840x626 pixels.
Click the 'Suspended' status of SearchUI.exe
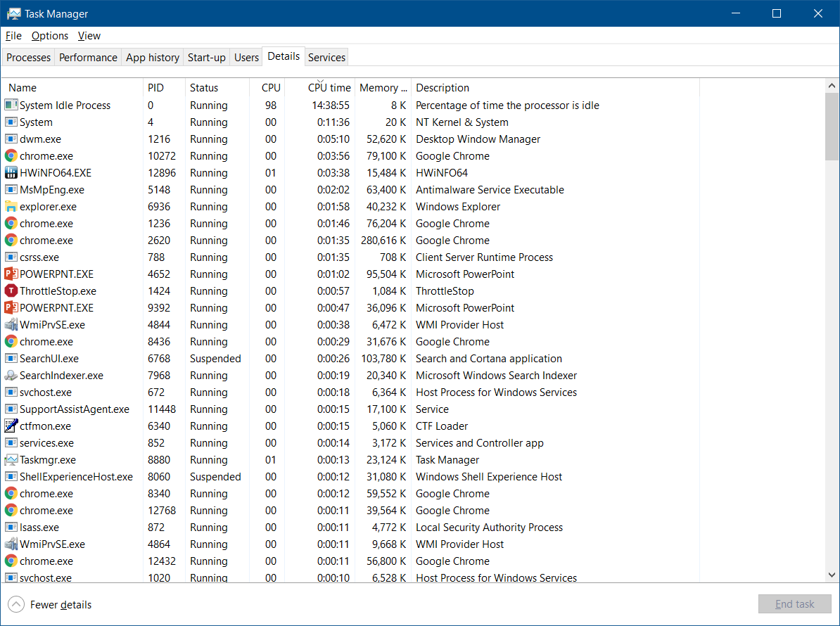pyautogui.click(x=215, y=359)
